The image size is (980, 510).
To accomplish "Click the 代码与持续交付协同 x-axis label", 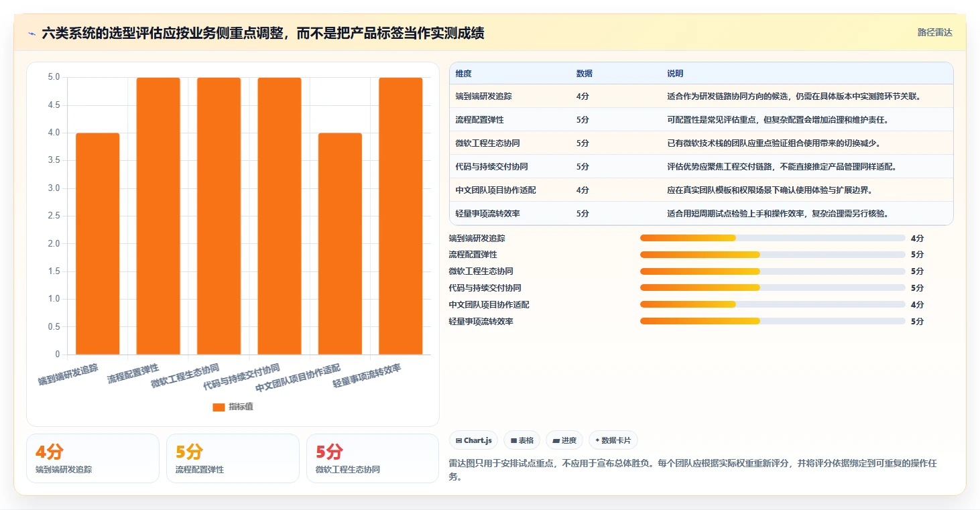I will (242, 377).
